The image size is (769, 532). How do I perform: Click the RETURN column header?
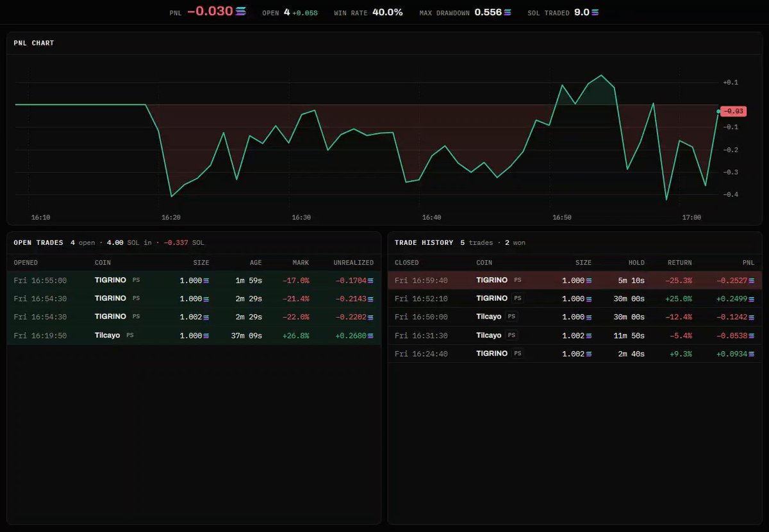click(x=679, y=263)
